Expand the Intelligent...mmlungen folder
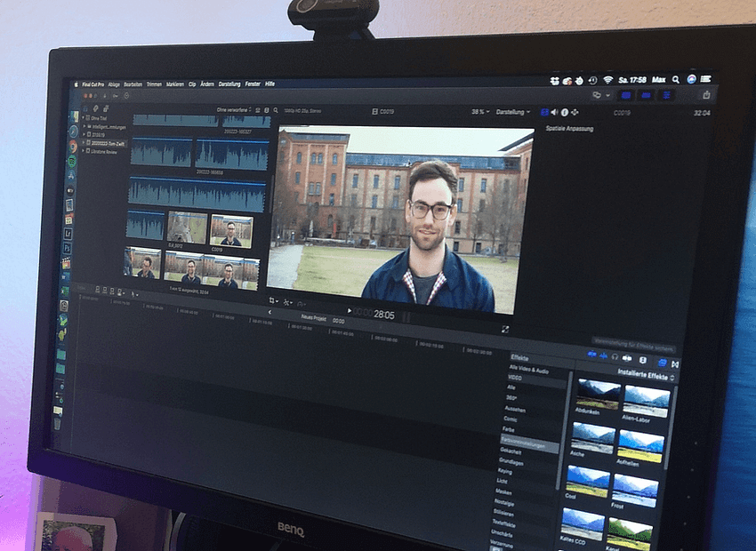 [84, 126]
